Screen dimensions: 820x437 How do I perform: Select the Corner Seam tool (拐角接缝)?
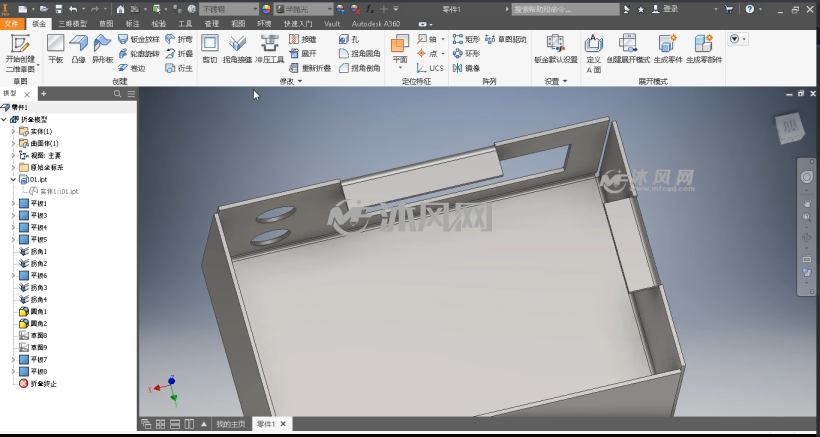tap(237, 49)
